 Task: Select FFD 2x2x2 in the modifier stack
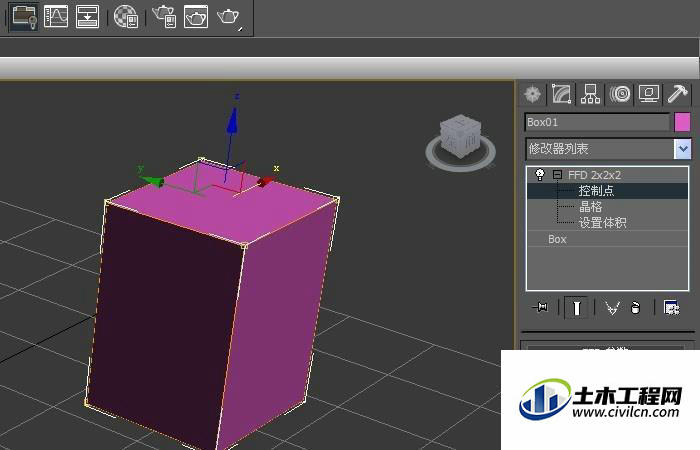[x=594, y=175]
